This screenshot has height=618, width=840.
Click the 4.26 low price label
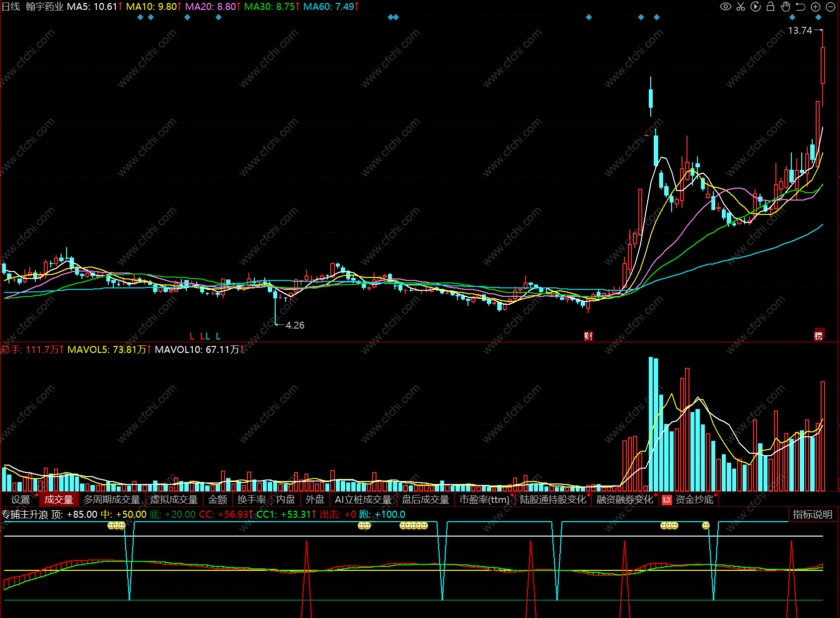tap(295, 325)
